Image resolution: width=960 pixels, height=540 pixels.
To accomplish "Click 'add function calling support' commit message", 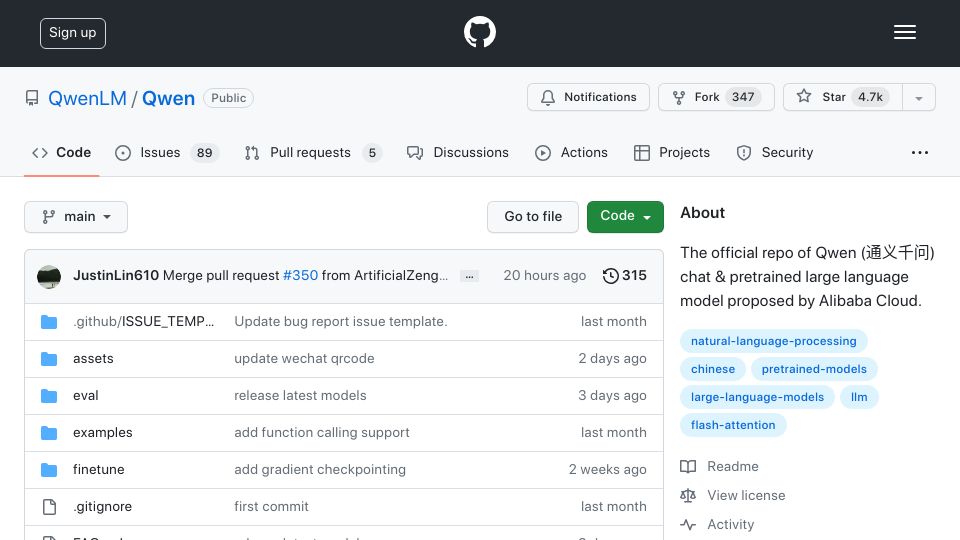I will pyautogui.click(x=322, y=433).
